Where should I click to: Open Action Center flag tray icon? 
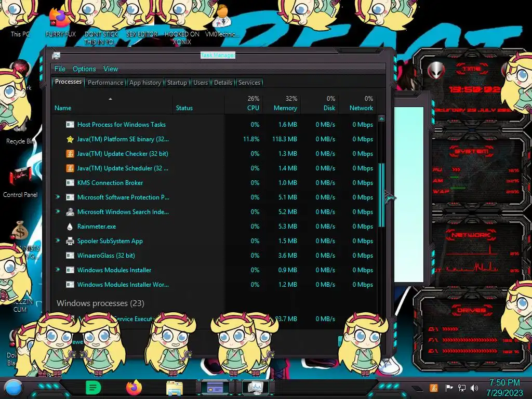coord(449,388)
